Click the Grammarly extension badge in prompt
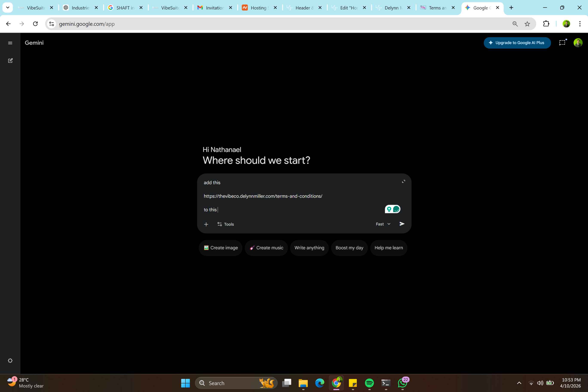588x392 pixels. [392, 209]
